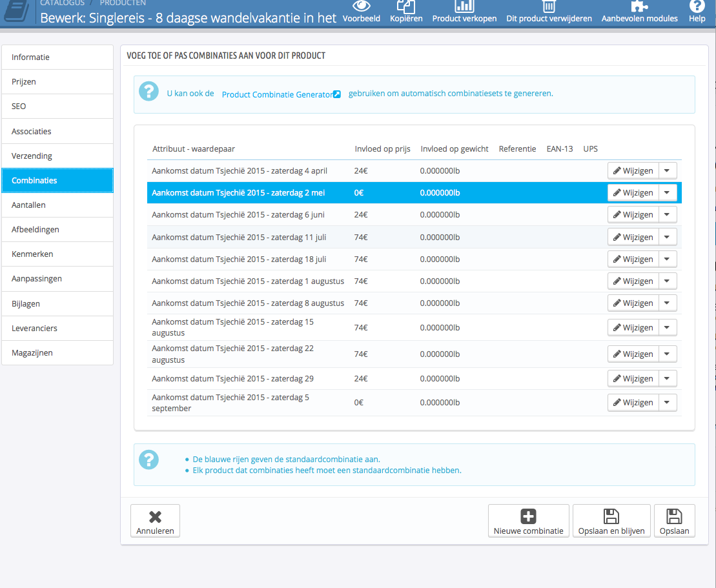The image size is (716, 588).
Task: Click Wijzigen for zaterdag 6 juni
Action: pos(633,215)
